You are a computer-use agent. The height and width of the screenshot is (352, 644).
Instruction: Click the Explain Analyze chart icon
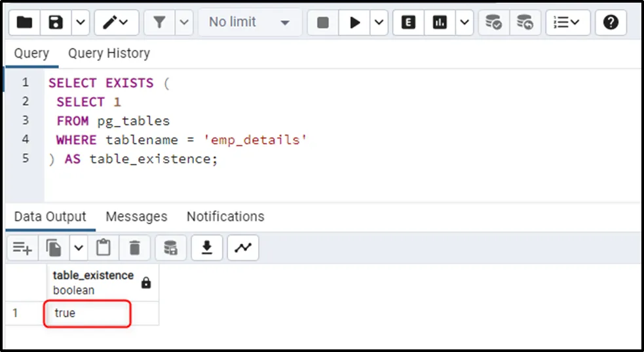(x=440, y=22)
